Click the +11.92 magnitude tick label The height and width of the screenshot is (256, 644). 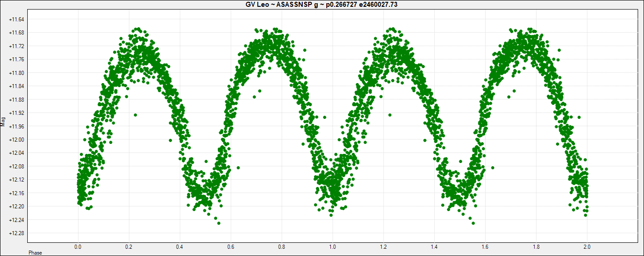click(x=17, y=113)
